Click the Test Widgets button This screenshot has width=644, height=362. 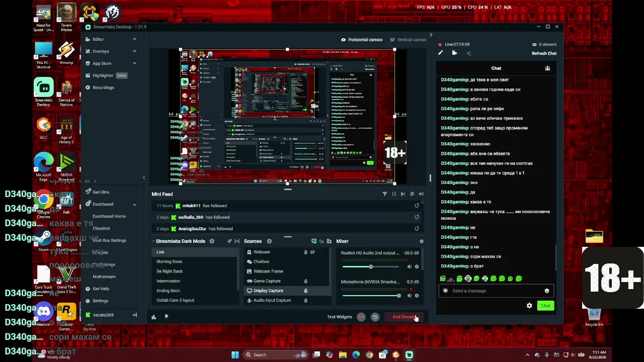tap(340, 317)
